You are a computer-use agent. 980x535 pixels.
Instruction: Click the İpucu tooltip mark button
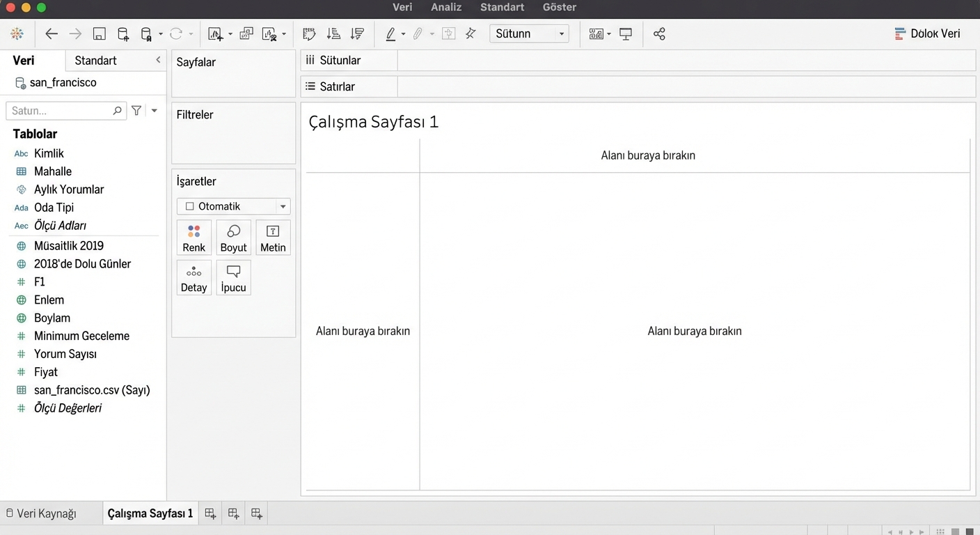[234, 277]
